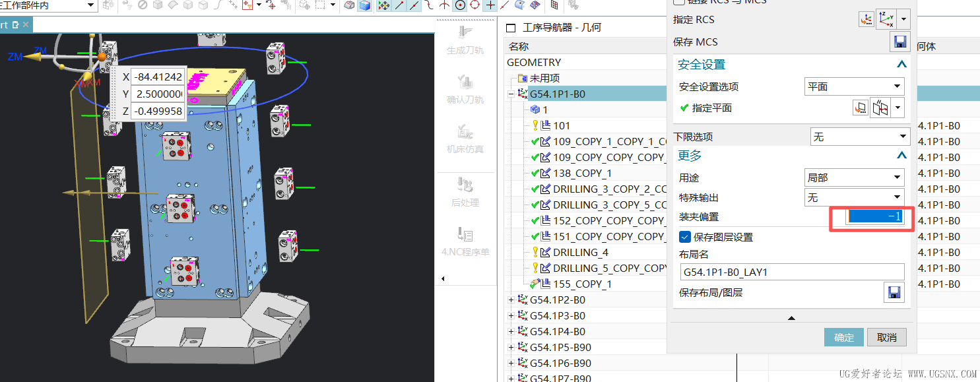Toggle the Existing Point snap icon
Viewport: 980px width, 382px height.
(x=490, y=6)
